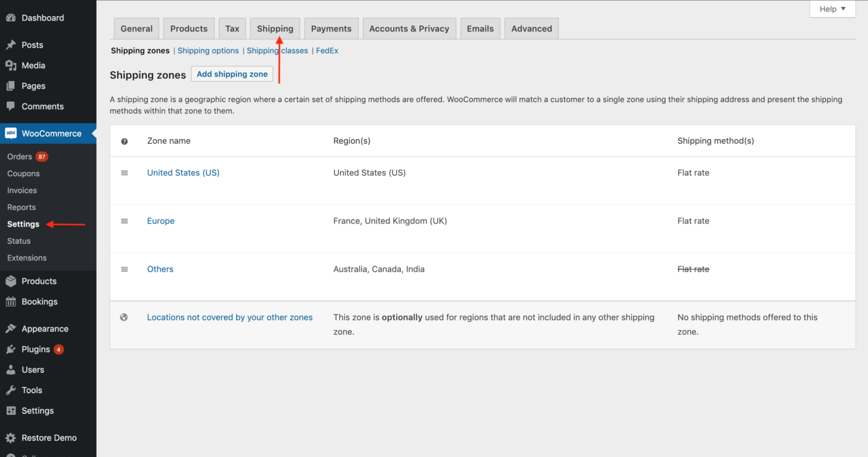Open the Tools icon

[11, 389]
